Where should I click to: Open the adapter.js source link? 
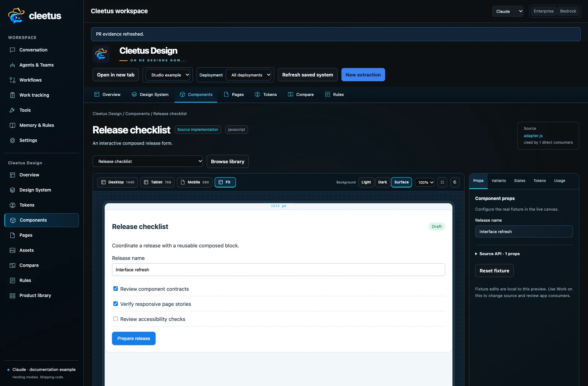click(x=533, y=136)
